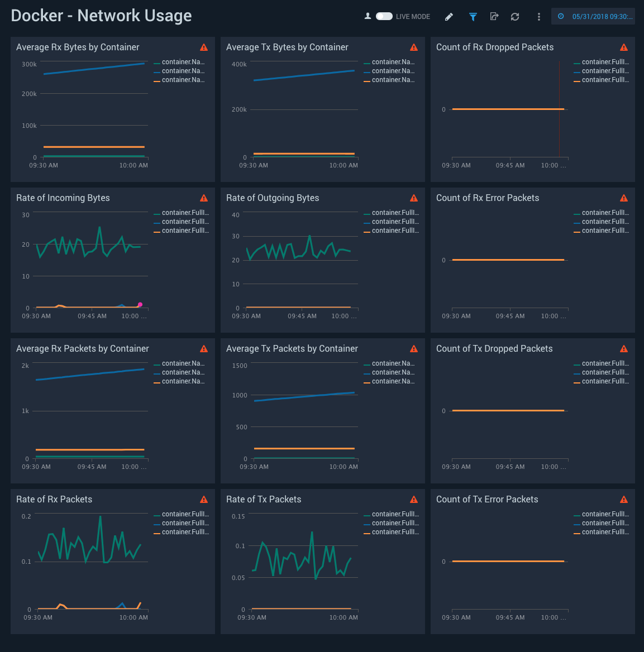Open the warning alert on Average Rx Bytes by Container
The image size is (644, 652).
[x=204, y=47]
